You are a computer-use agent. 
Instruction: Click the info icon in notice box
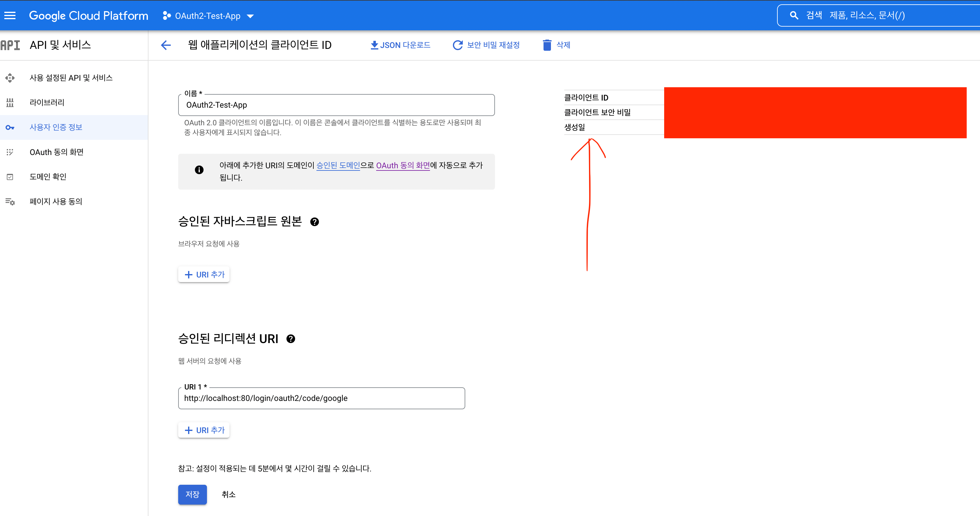click(199, 170)
